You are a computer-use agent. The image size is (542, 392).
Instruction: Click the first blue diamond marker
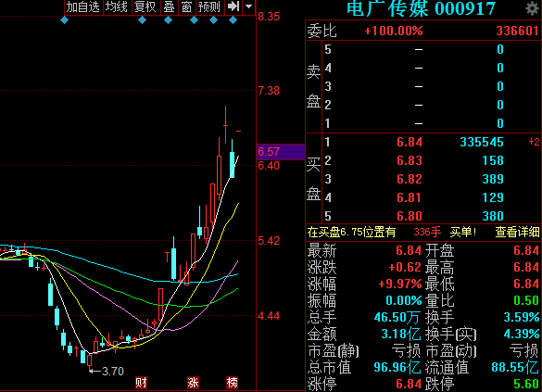(x=64, y=20)
